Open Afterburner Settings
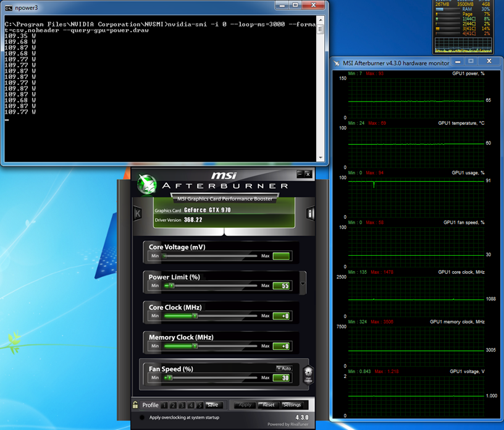504x430 pixels. [292, 405]
